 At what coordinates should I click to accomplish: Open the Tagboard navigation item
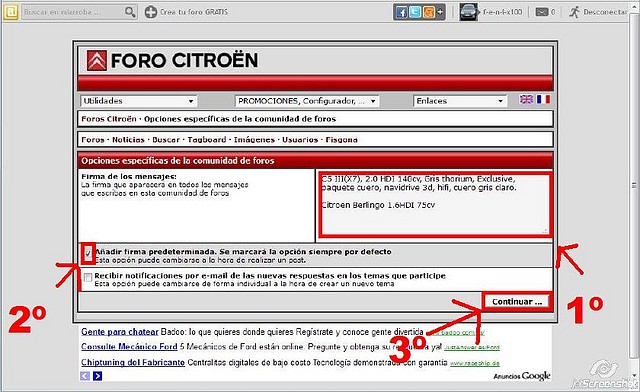(x=207, y=140)
